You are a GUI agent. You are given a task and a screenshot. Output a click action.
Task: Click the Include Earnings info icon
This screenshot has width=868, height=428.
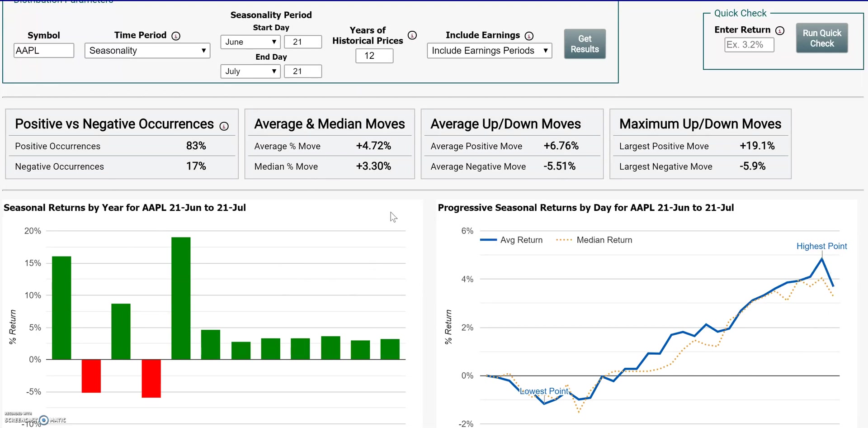tap(529, 36)
